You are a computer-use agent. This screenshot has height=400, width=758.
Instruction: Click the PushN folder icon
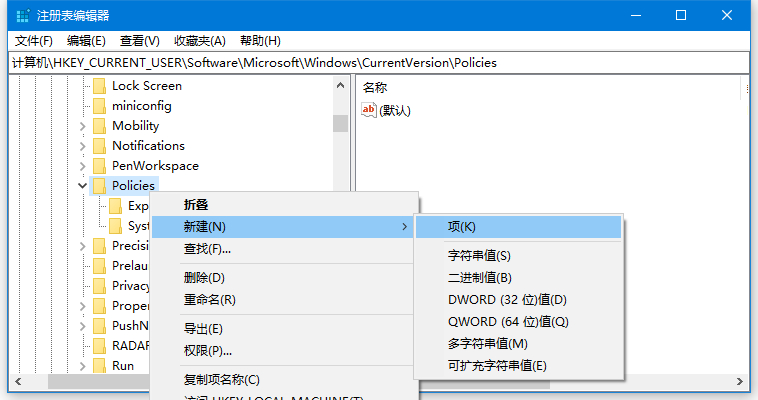coord(100,326)
